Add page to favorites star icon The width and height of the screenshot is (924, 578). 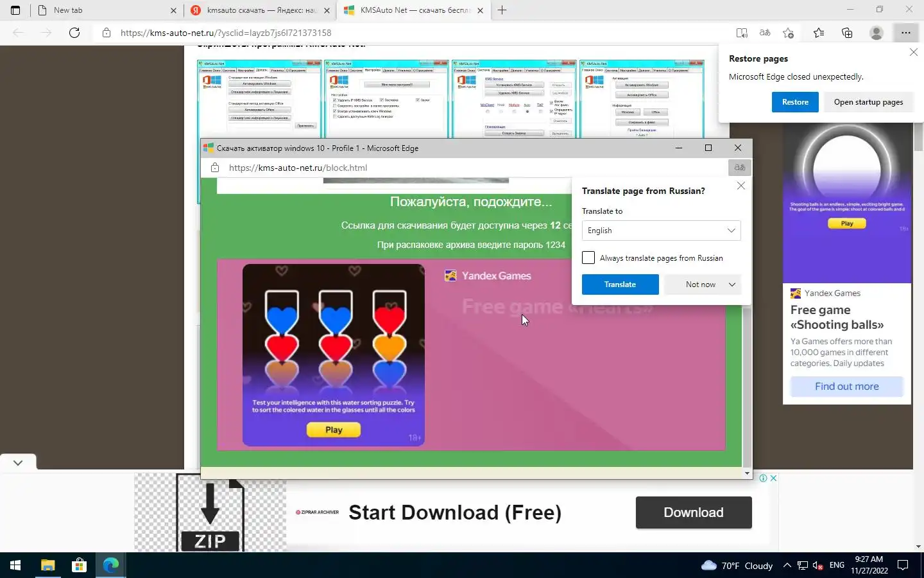point(789,33)
